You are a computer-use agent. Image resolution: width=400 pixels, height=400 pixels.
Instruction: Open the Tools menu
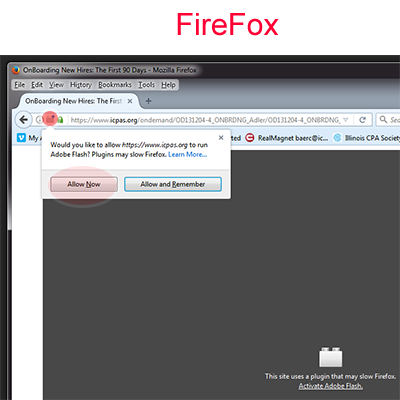(147, 85)
